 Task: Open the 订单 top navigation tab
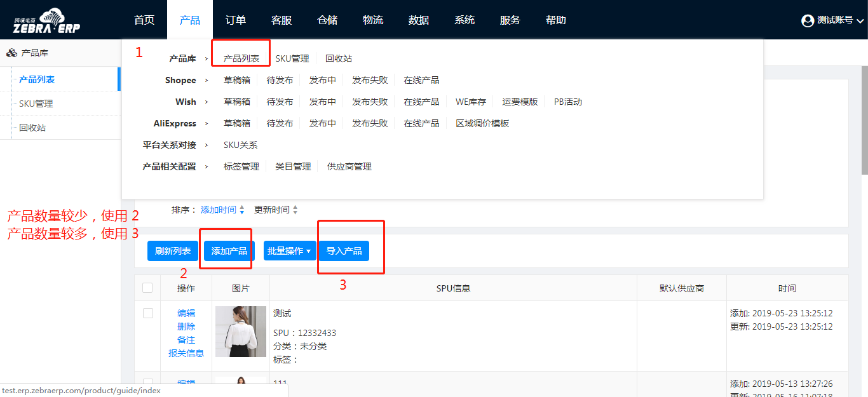(x=236, y=20)
